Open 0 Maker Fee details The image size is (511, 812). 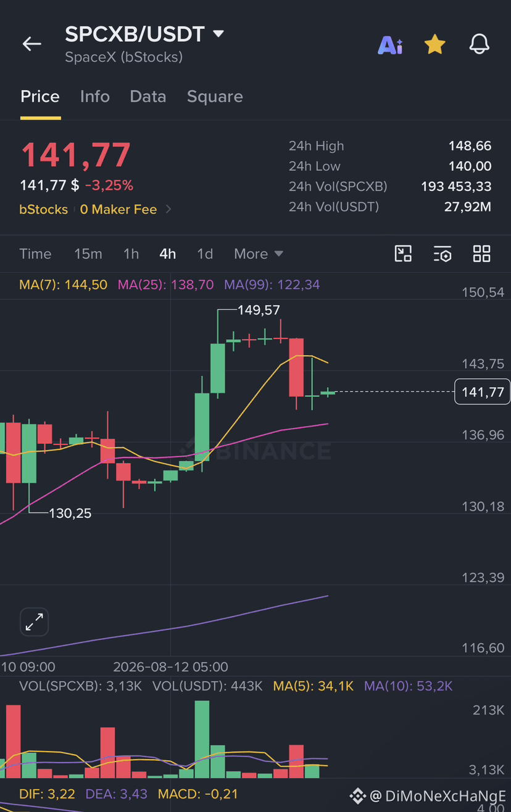coord(118,210)
